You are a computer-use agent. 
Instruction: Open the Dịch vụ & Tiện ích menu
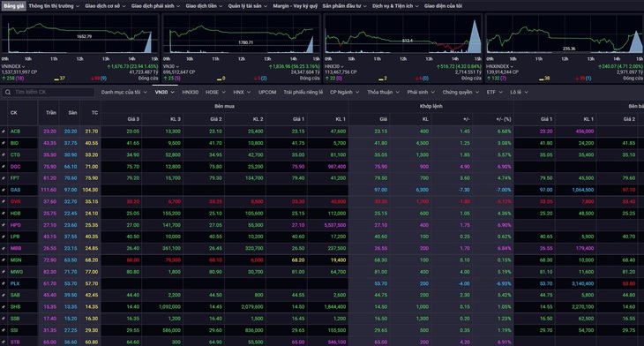395,6
